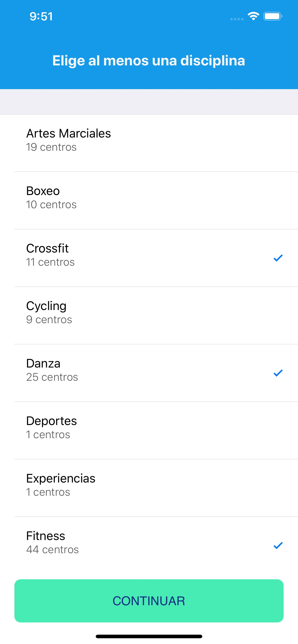Viewport: 298px width, 644px height.
Task: Tap the CONTINUAR button
Action: tap(149, 601)
